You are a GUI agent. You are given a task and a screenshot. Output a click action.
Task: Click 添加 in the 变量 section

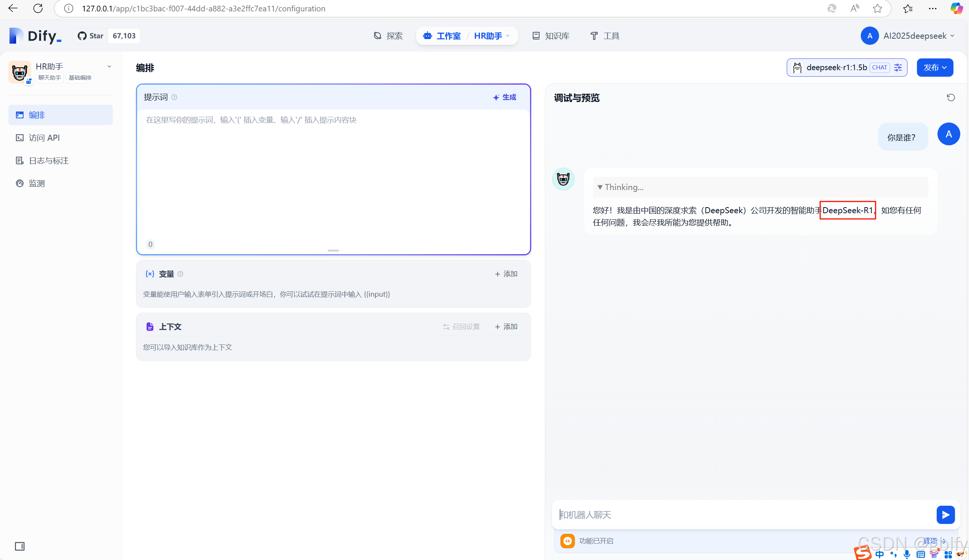(506, 274)
